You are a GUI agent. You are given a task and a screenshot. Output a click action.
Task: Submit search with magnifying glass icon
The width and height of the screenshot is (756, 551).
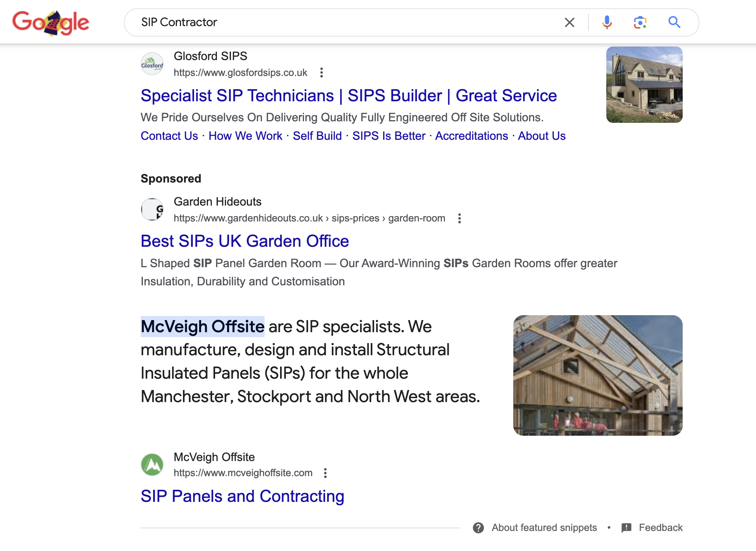674,22
